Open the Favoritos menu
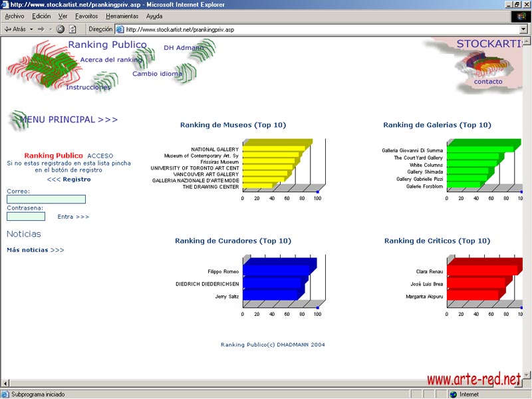The image size is (532, 399). pos(86,16)
